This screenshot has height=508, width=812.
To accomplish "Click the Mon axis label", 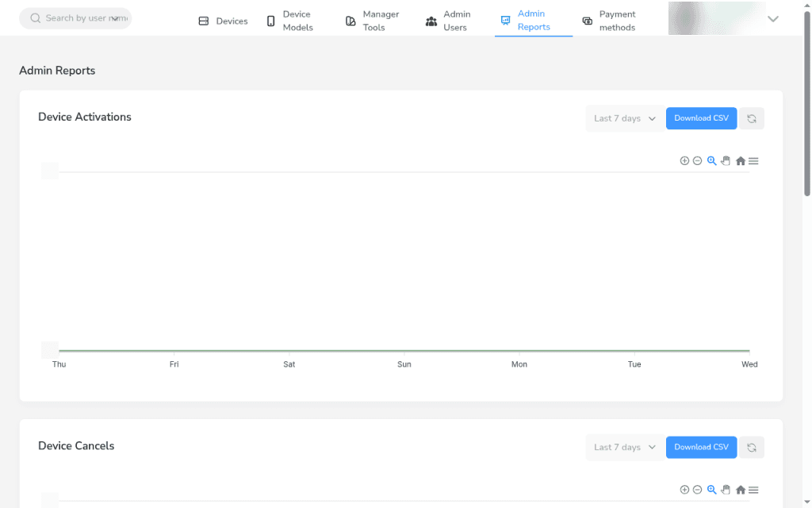I will pyautogui.click(x=519, y=364).
